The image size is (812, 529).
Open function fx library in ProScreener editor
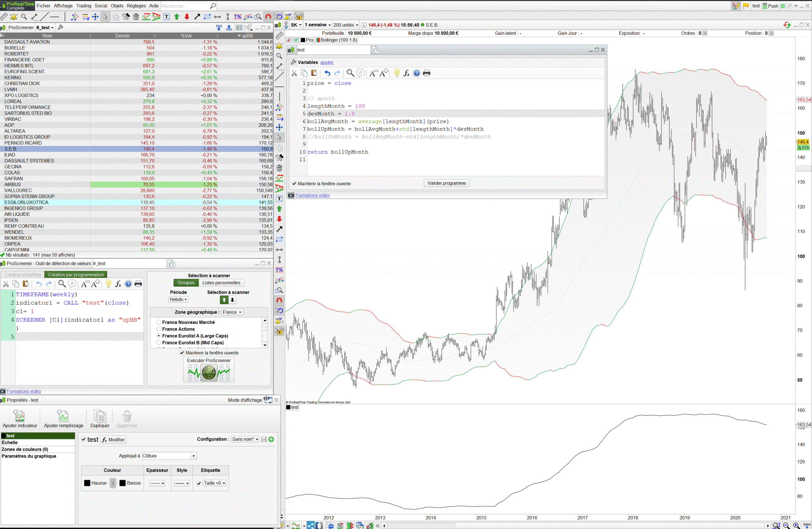pyautogui.click(x=118, y=284)
